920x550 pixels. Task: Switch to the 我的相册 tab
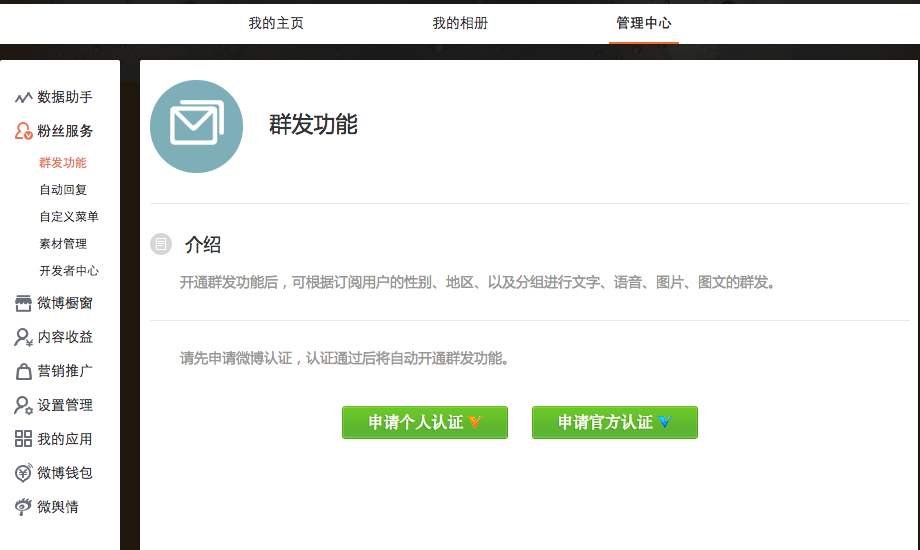pos(460,23)
